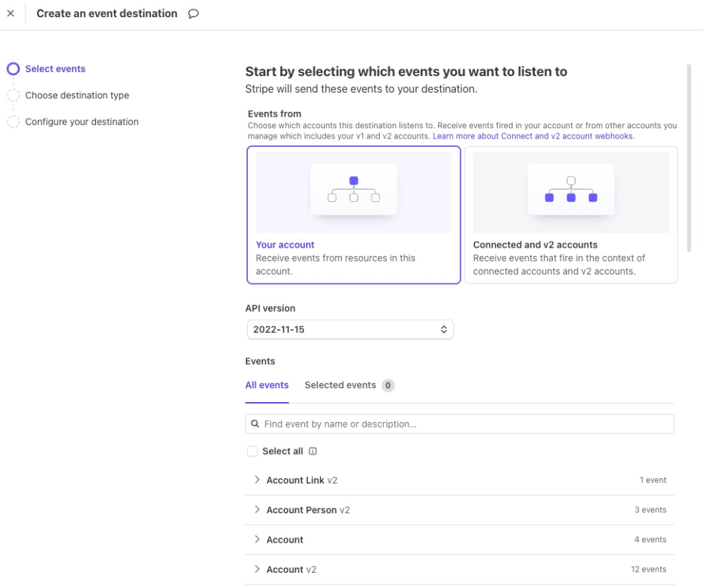
Task: Switch to the Selected events tab
Action: (x=341, y=385)
